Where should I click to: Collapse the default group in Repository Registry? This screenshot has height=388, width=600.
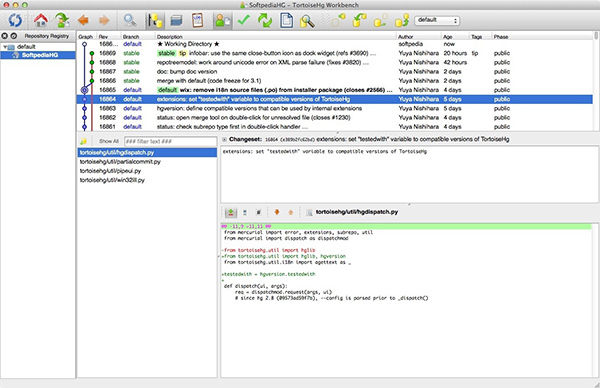tap(5, 47)
